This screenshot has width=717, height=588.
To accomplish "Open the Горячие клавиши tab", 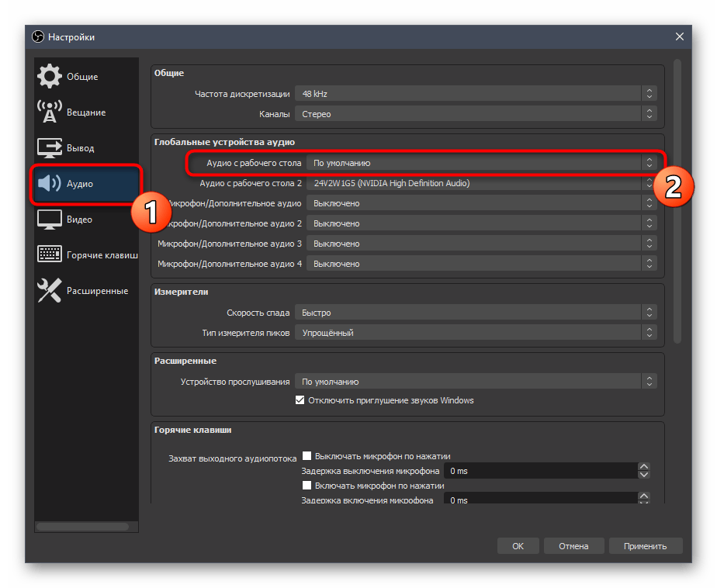I will (86, 254).
